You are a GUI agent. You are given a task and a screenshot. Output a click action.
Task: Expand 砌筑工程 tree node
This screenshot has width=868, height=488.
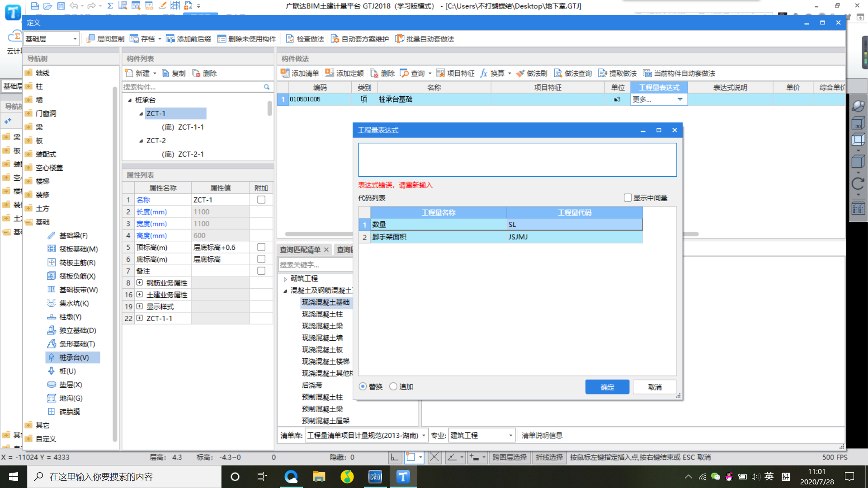click(285, 279)
